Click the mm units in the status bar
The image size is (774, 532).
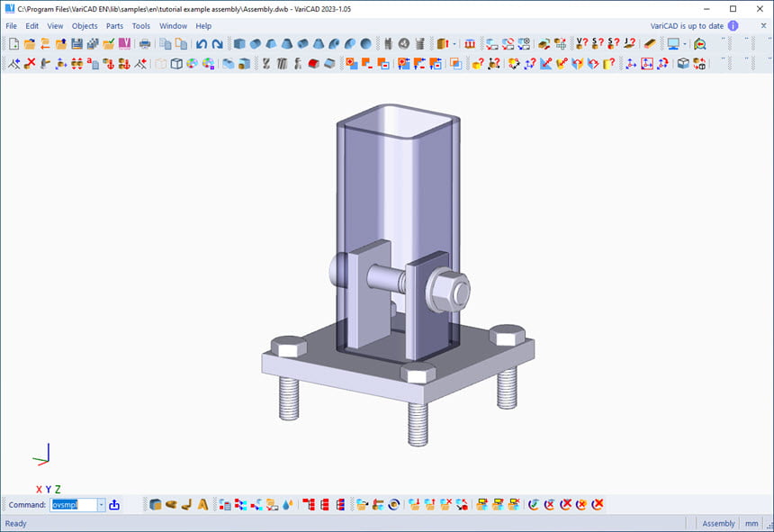[751, 523]
